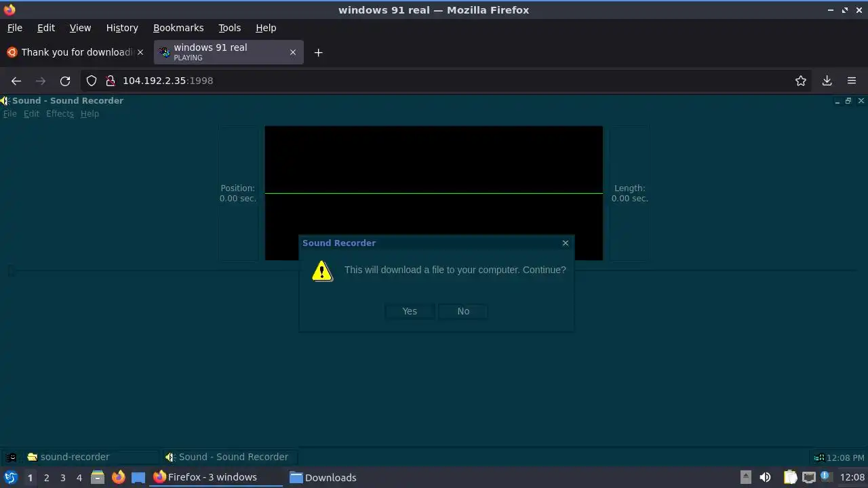Close the 'Thank you for downloading' tab
The image size is (868, 488).
pos(140,52)
